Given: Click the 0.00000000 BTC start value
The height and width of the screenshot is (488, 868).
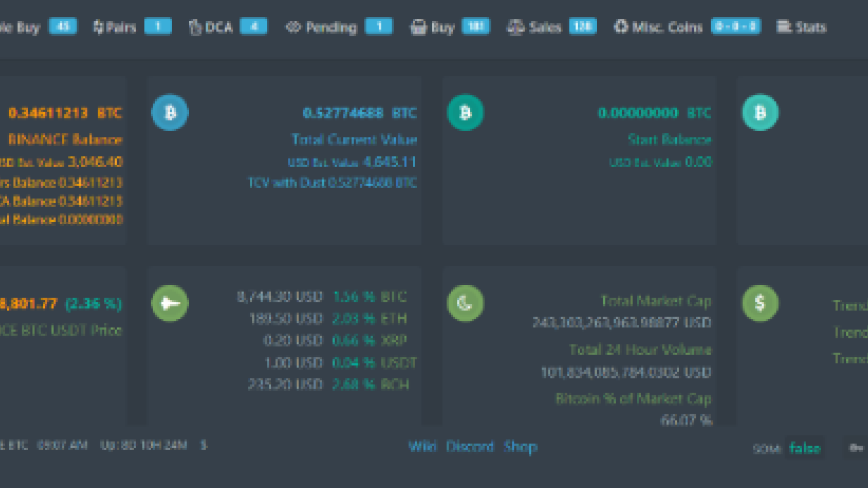Looking at the screenshot, I should (x=654, y=113).
